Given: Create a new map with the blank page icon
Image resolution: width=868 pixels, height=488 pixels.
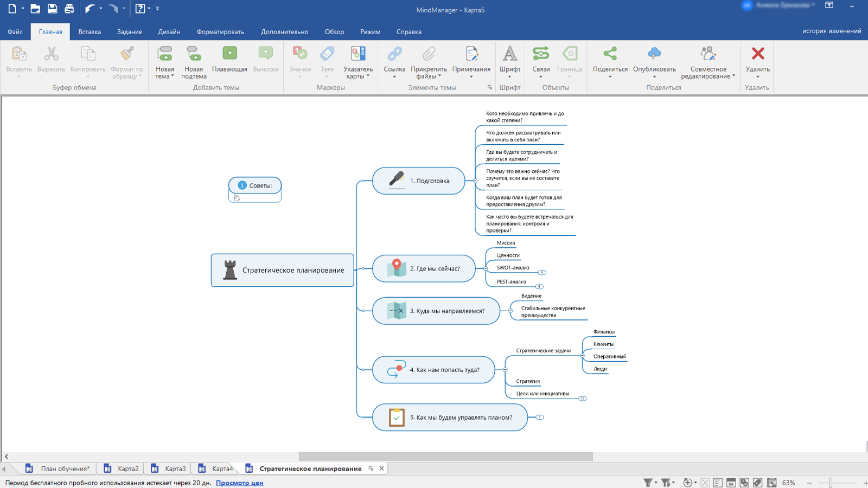Looking at the screenshot, I should [x=12, y=9].
